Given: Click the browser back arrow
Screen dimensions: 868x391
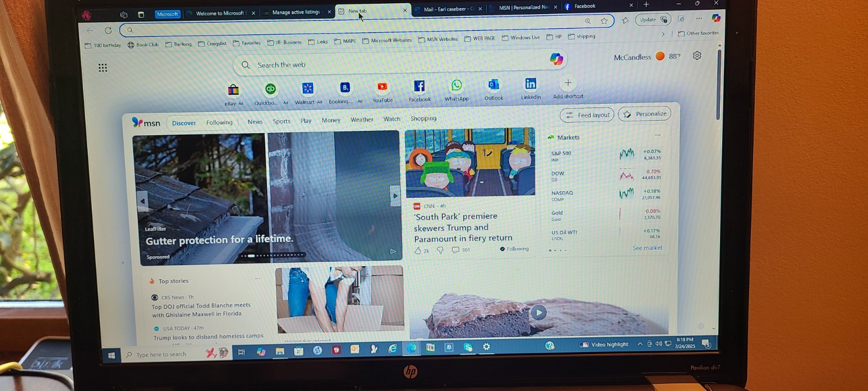Looking at the screenshot, I should tap(91, 30).
